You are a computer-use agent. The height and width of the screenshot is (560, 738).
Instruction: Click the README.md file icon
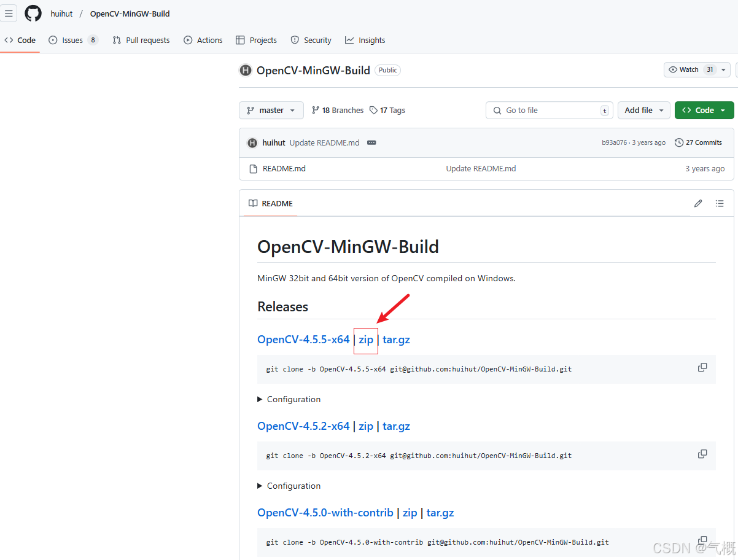(x=254, y=168)
